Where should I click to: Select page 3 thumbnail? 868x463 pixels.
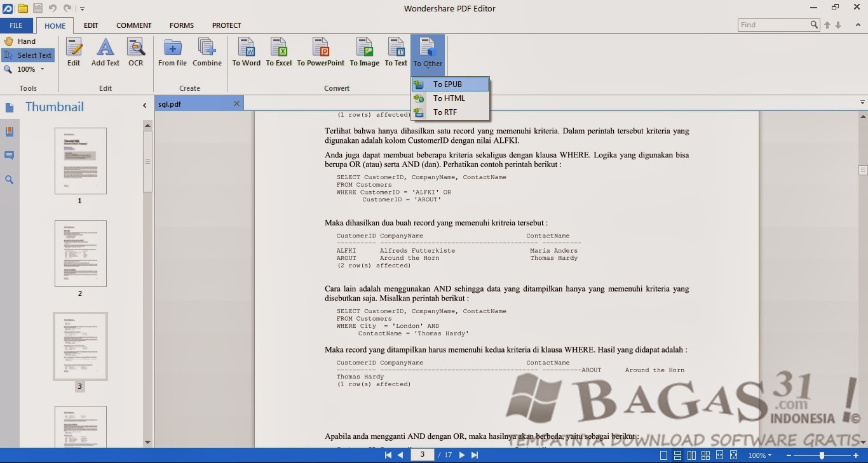point(80,346)
